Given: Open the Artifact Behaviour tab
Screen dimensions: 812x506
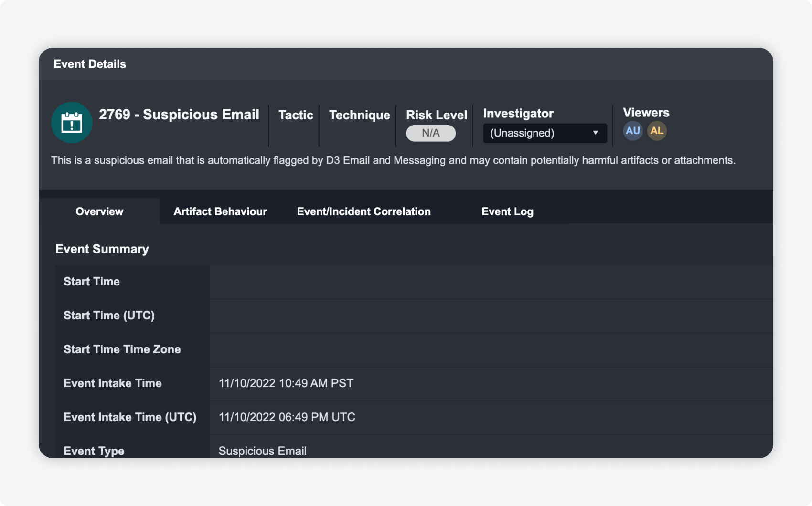Looking at the screenshot, I should pyautogui.click(x=220, y=211).
